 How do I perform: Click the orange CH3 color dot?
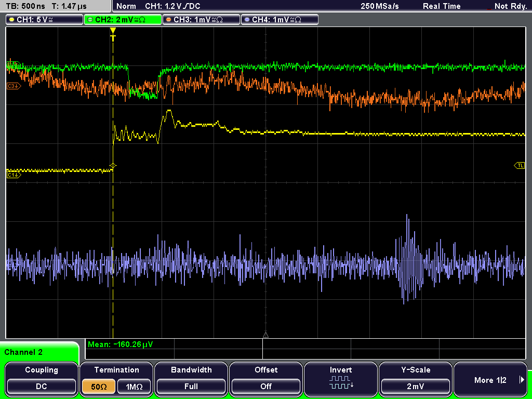point(168,20)
